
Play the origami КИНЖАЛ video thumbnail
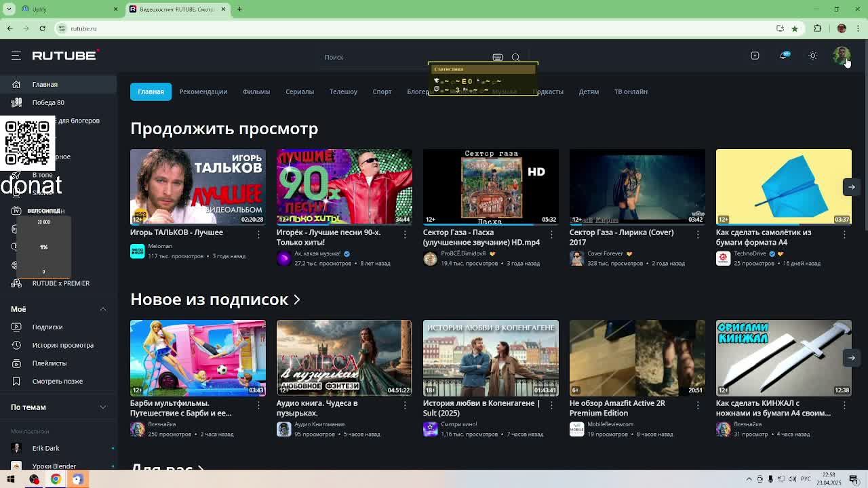pyautogui.click(x=784, y=358)
